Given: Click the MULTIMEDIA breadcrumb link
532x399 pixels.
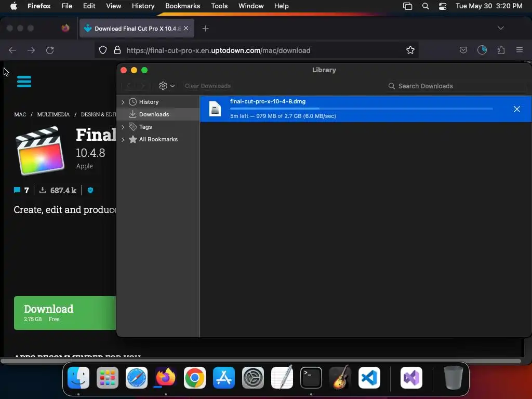Looking at the screenshot, I should point(54,115).
